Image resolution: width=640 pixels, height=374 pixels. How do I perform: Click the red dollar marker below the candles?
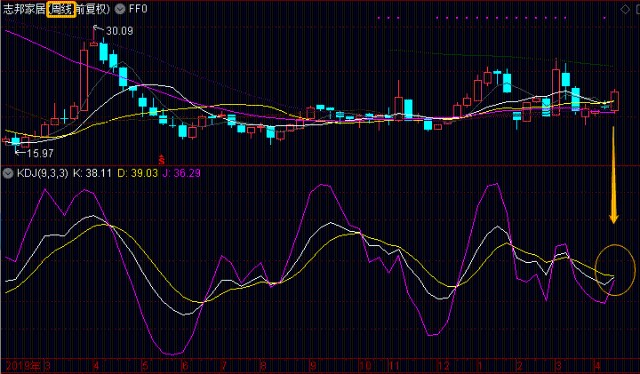tap(162, 159)
